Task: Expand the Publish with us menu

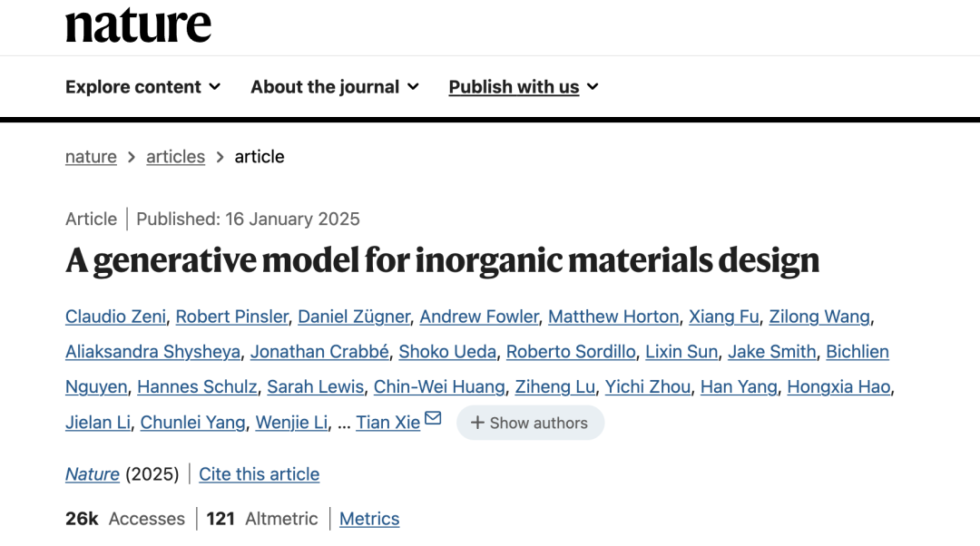Action: coord(524,87)
